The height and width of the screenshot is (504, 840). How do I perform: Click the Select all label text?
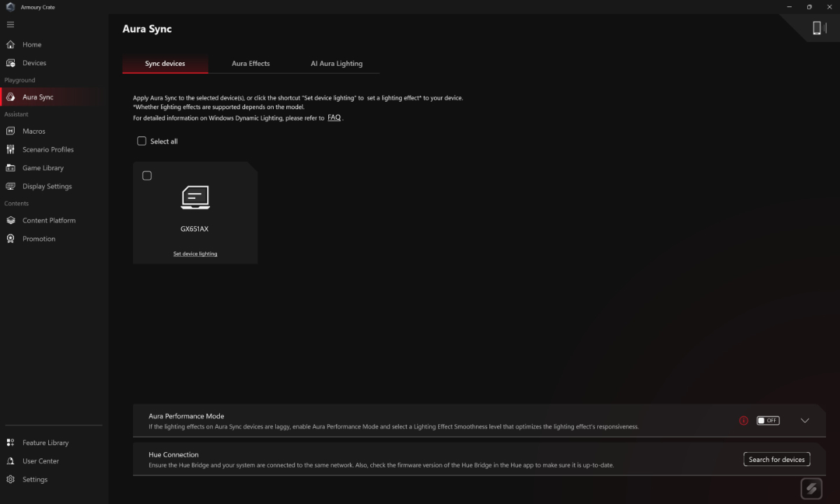[x=164, y=141]
